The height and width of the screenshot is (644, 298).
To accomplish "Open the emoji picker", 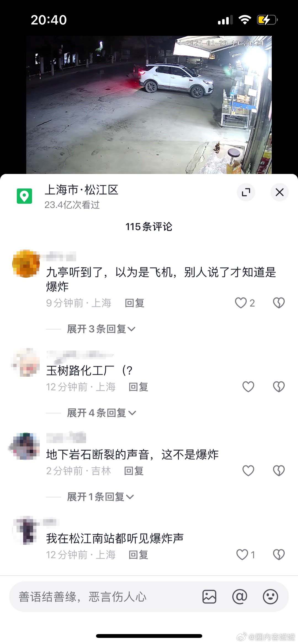I will [270, 597].
